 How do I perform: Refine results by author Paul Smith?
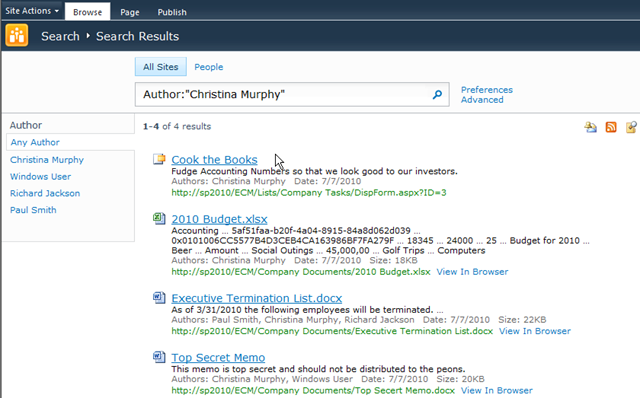[33, 210]
